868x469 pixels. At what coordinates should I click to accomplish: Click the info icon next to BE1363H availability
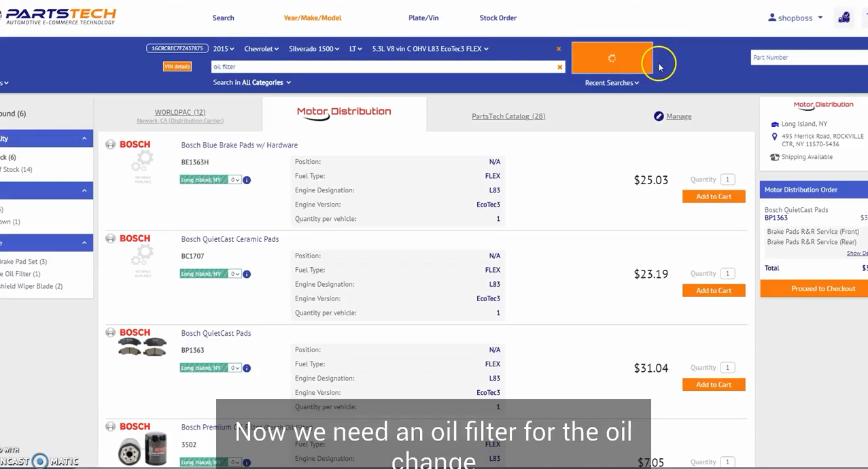247,180
